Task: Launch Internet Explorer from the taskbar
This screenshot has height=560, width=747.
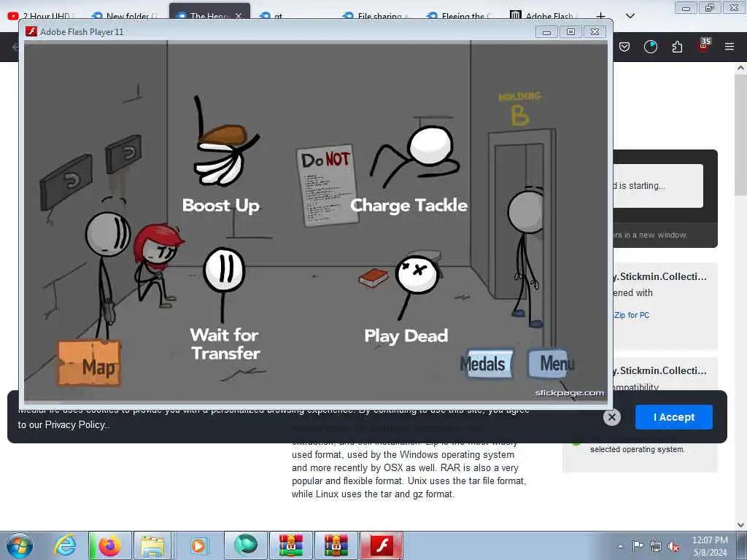Action: pyautogui.click(x=65, y=545)
